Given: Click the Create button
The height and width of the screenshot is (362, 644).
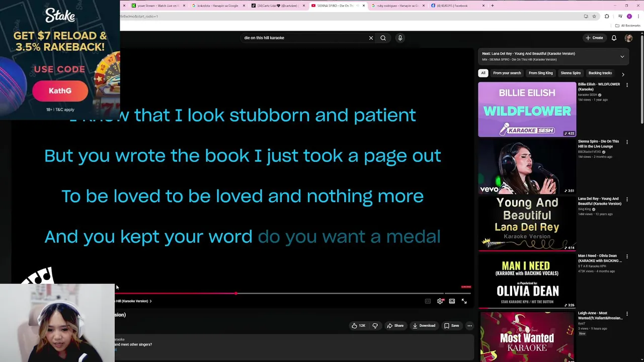Looking at the screenshot, I should 594,38.
